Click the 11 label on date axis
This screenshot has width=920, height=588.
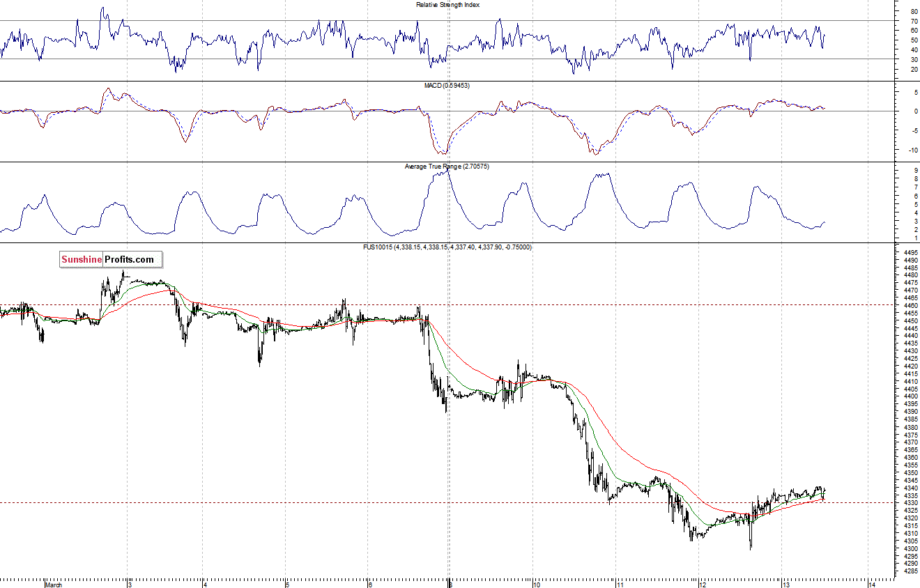pos(620,585)
